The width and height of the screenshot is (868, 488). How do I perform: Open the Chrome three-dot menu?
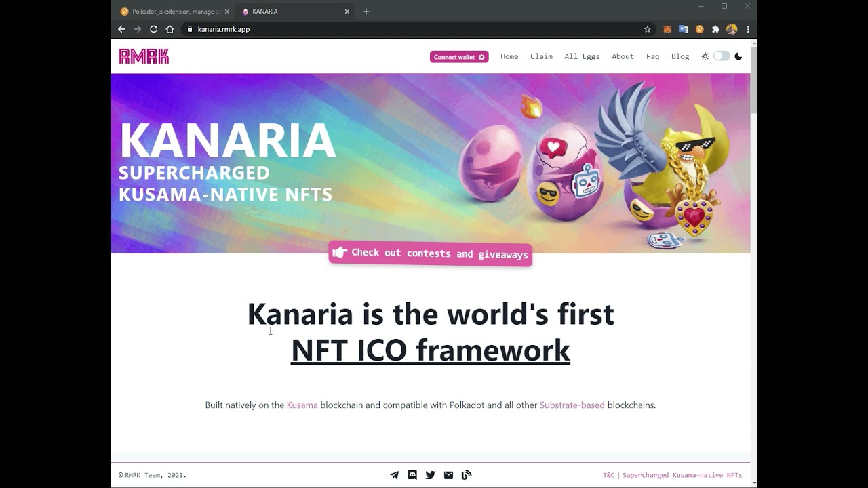coord(748,29)
